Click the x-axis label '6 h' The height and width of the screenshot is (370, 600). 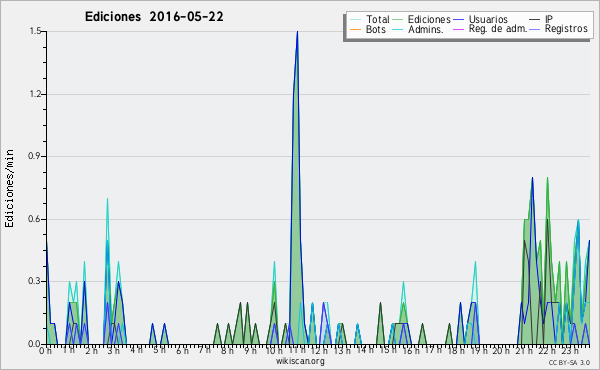182,351
